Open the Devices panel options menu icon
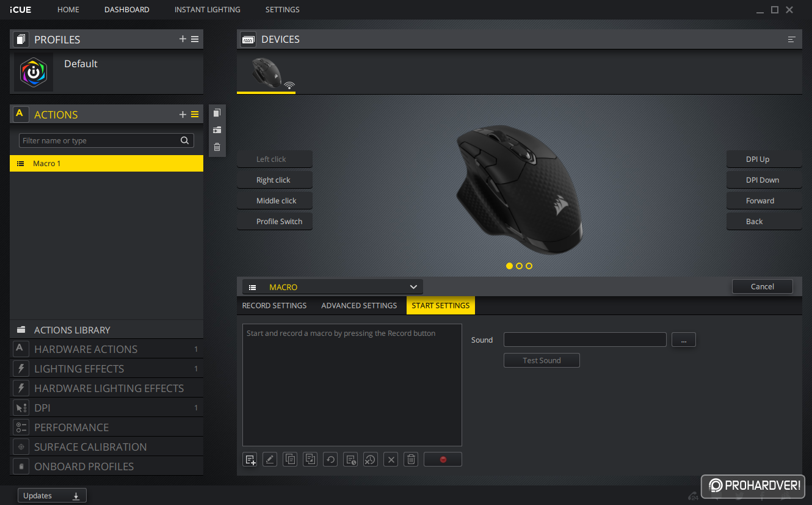The height and width of the screenshot is (505, 812). pyautogui.click(x=792, y=39)
